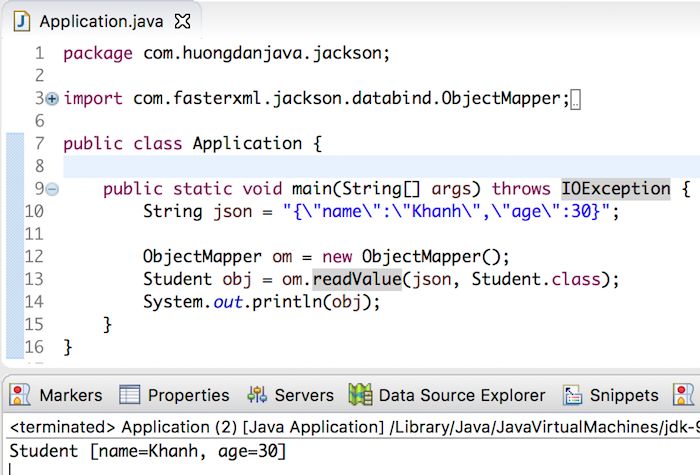The height and width of the screenshot is (475, 700).
Task: Collapse the main method on line 9
Action: point(52,189)
